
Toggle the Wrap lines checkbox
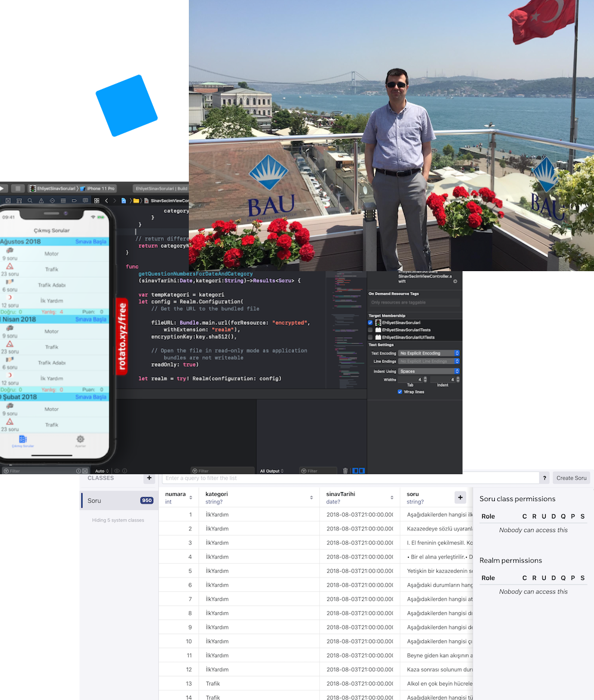pos(400,392)
